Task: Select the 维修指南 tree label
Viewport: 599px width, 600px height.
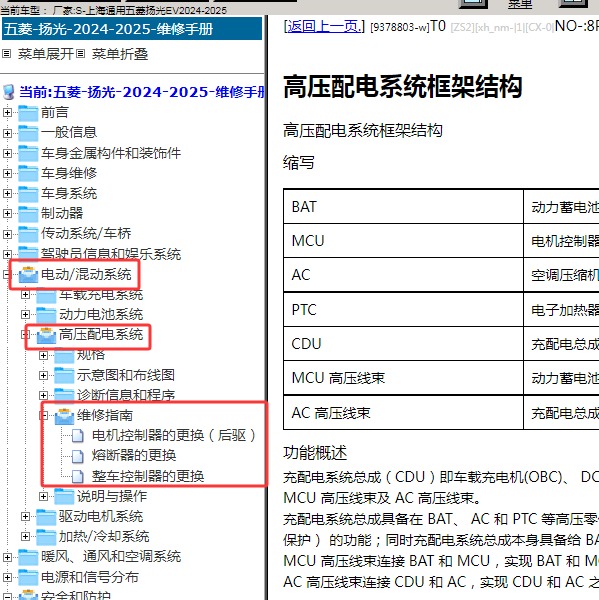Action: 104,415
